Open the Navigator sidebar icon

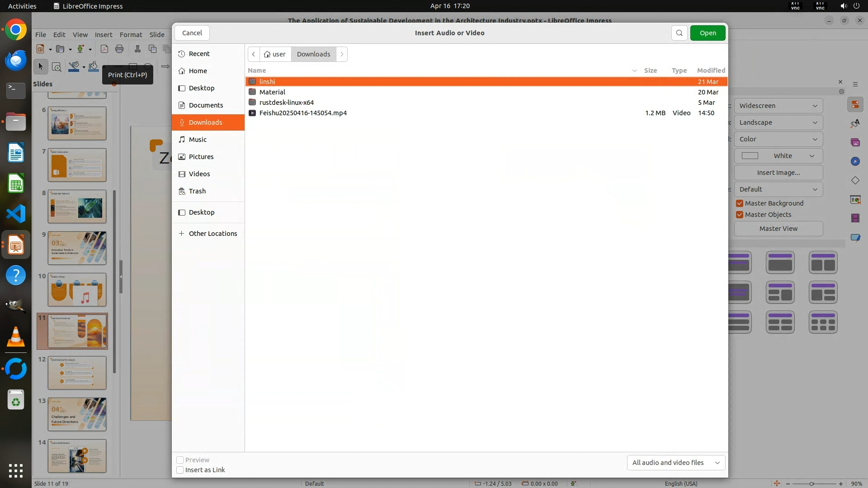855,161
